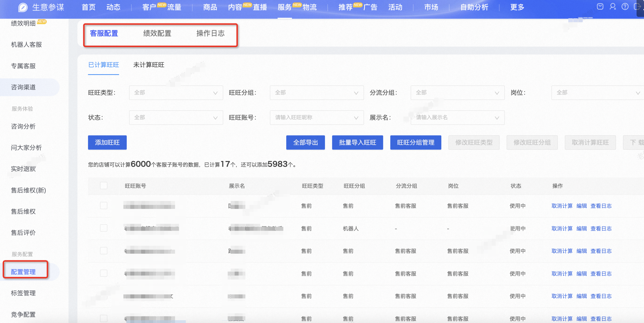Open 旺旺分组管理
644x323 pixels.
coord(416,142)
